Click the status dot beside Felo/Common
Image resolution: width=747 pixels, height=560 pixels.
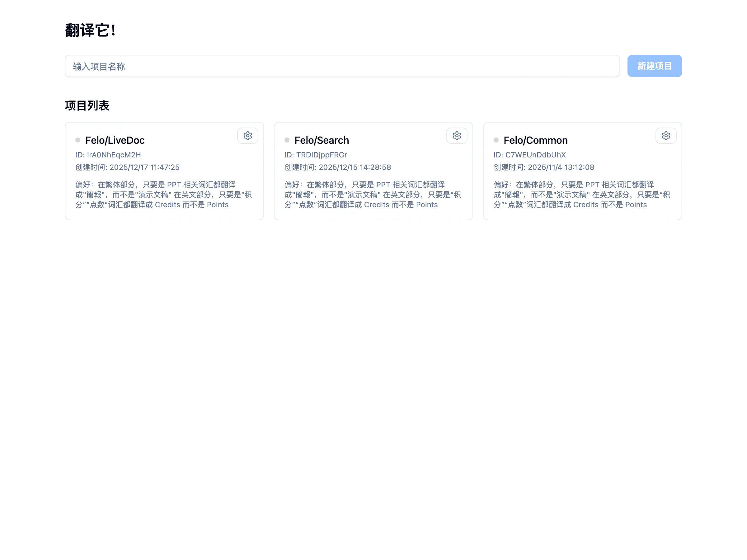pyautogui.click(x=496, y=140)
